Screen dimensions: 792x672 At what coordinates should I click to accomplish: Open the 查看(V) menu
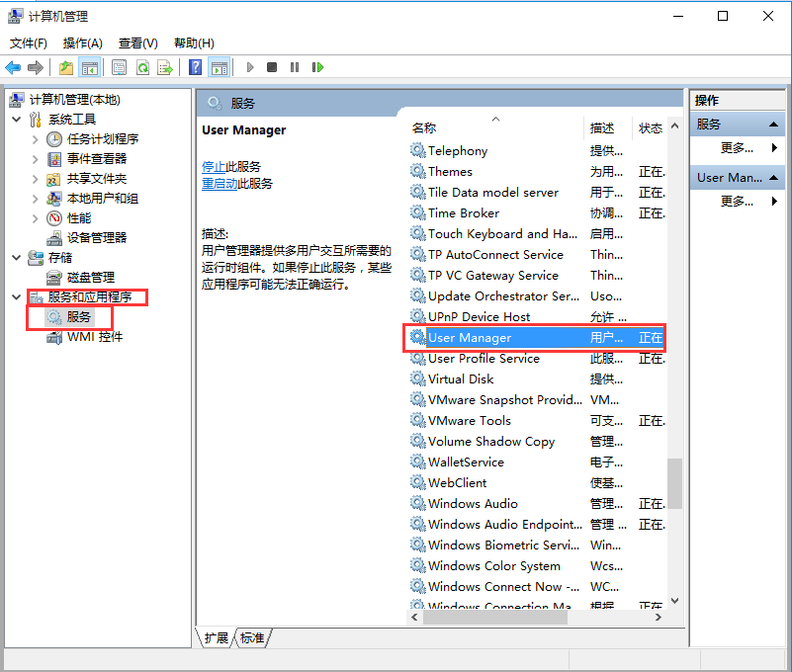click(x=137, y=42)
